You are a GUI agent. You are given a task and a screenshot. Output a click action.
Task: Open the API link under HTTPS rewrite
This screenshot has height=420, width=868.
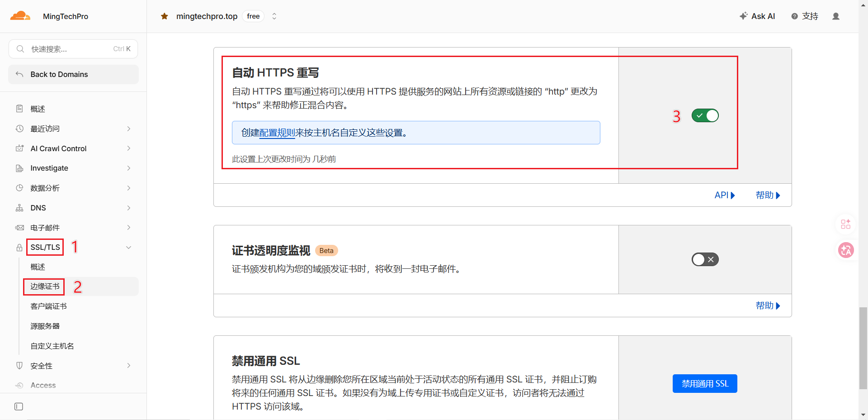click(725, 195)
